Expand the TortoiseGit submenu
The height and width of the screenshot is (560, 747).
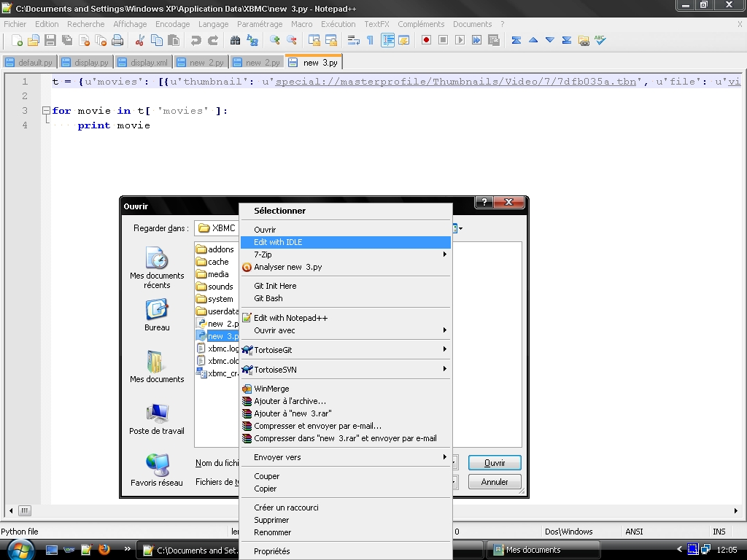[x=345, y=349]
